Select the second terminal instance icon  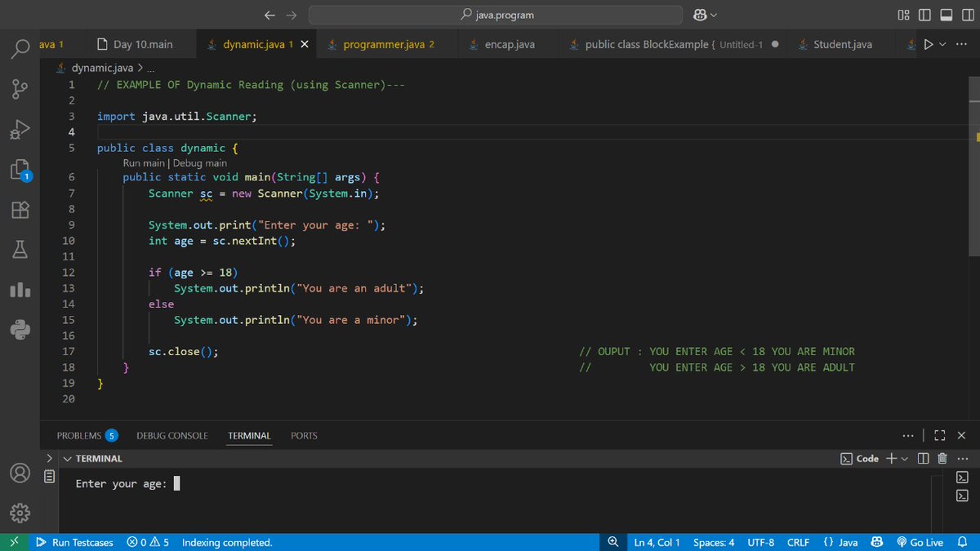962,495
